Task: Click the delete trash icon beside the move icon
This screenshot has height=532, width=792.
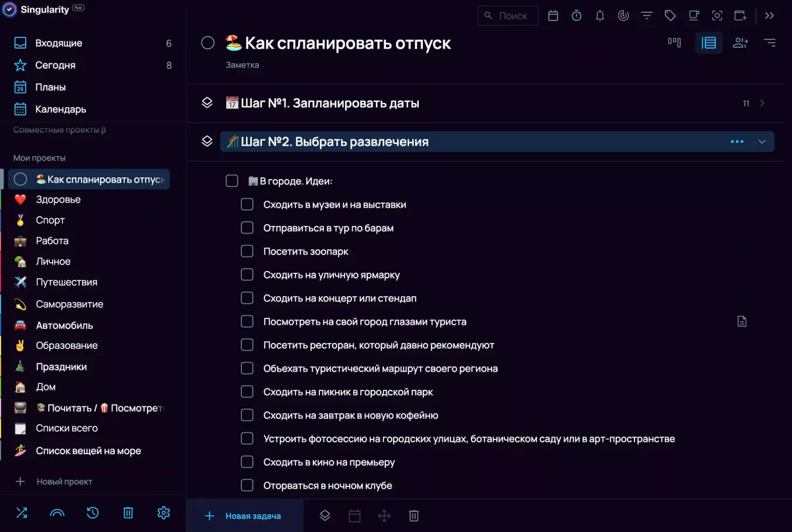Action: coord(414,516)
